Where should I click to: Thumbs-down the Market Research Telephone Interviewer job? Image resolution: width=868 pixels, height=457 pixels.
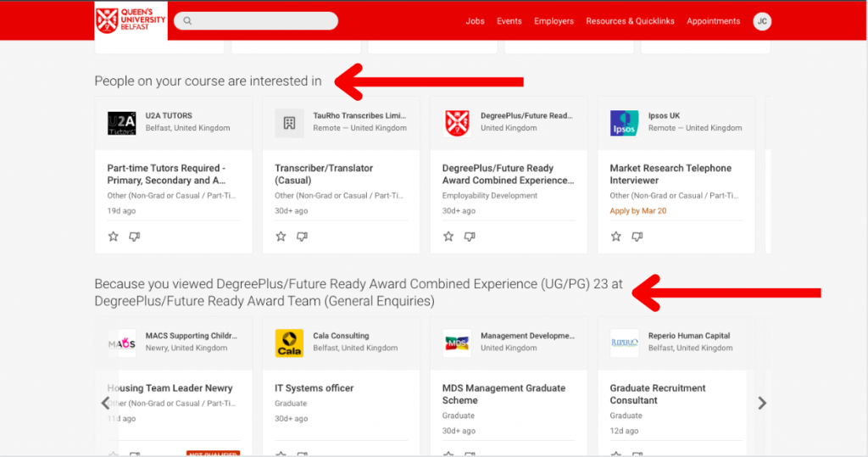click(x=637, y=237)
